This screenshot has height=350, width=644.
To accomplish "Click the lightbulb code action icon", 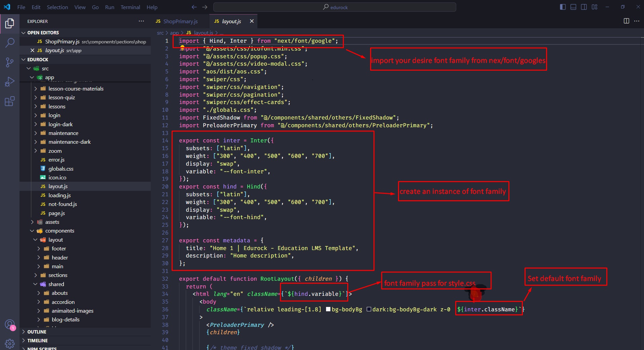I will (182, 48).
